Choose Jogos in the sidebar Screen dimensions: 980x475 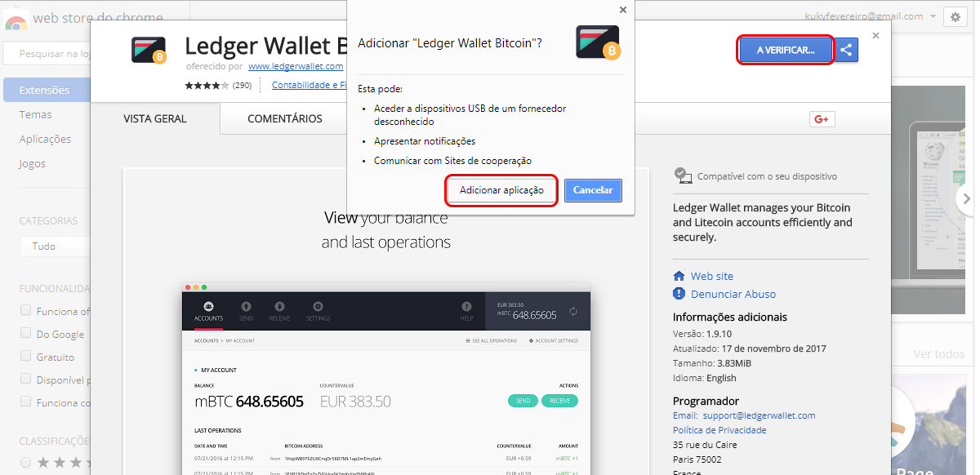click(33, 163)
